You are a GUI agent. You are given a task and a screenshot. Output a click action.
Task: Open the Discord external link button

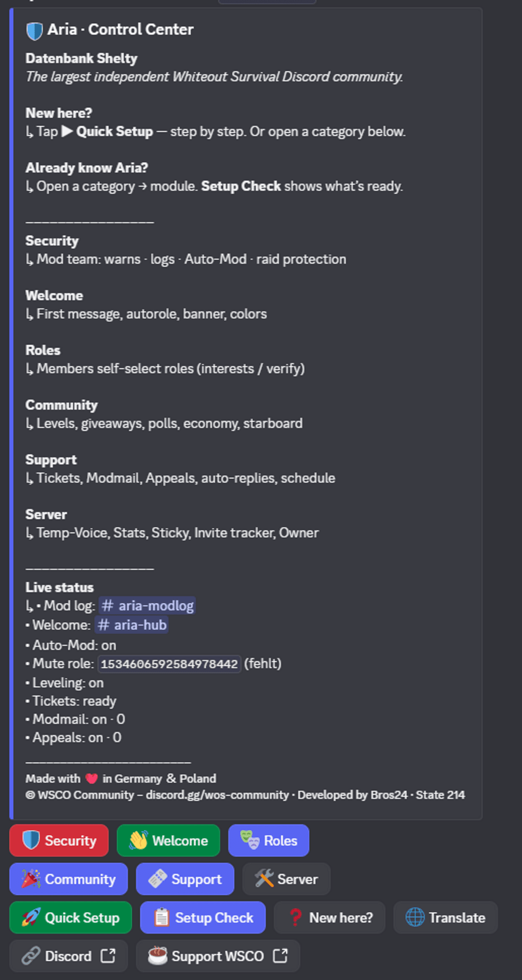tap(68, 956)
